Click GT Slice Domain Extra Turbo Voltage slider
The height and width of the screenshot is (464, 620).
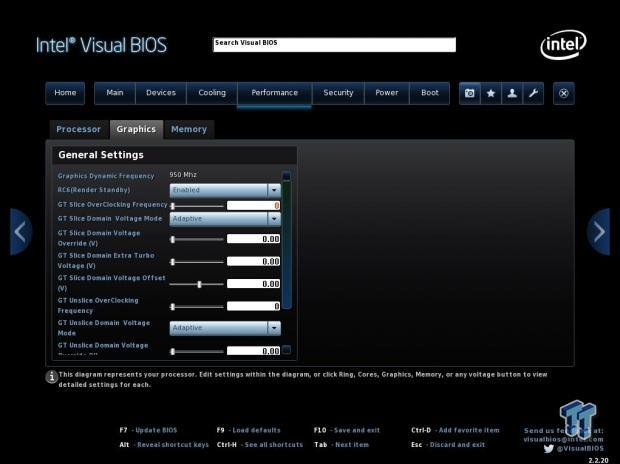tap(197, 262)
